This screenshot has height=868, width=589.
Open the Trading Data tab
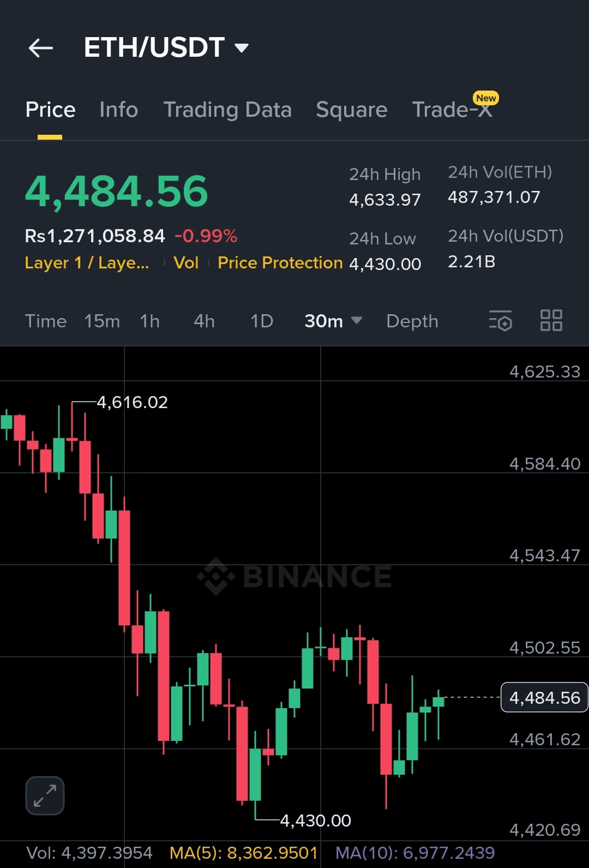point(227,110)
